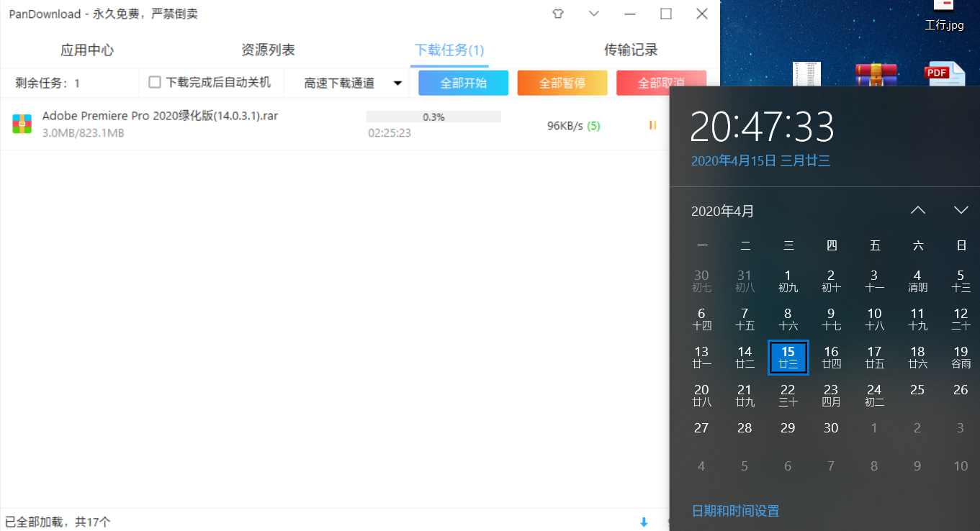
Task: Open the 高速下载通道 dropdown
Action: coord(352,83)
